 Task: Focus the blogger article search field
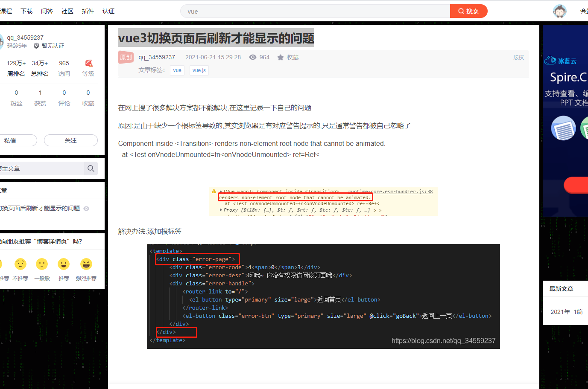coord(42,168)
